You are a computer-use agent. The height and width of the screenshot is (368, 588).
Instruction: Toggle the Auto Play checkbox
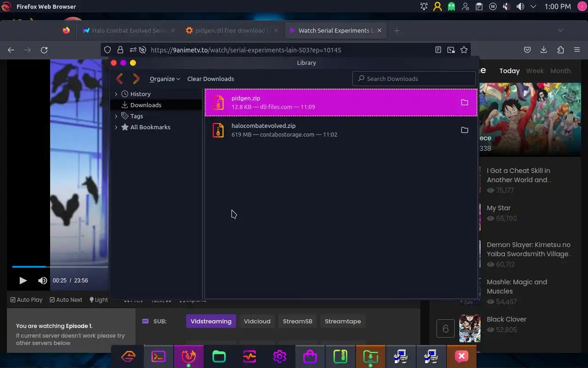(x=27, y=299)
